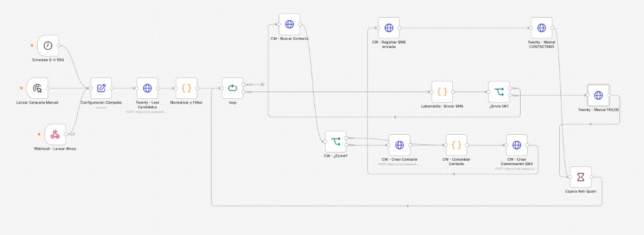Click the done output of the loop node
644x235 pixels.
click(x=243, y=84)
